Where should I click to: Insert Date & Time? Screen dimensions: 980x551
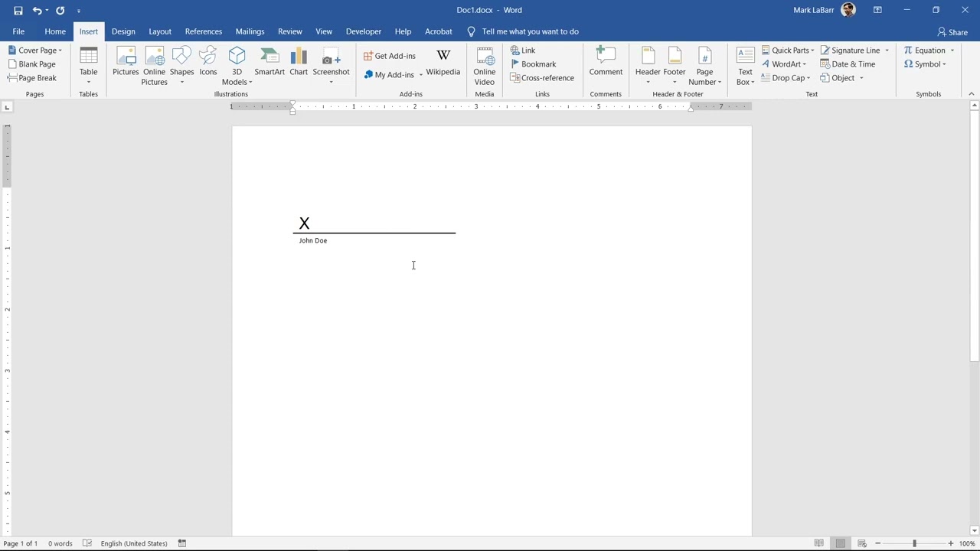click(848, 64)
